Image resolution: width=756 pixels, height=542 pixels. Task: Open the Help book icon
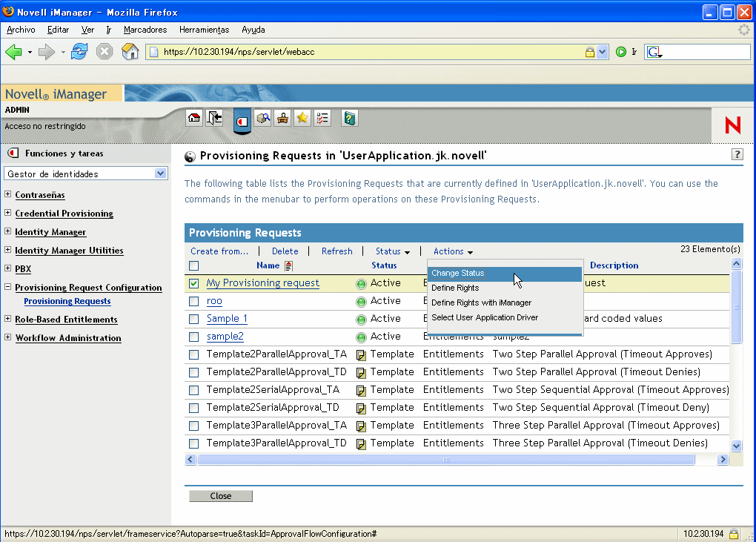[x=350, y=118]
